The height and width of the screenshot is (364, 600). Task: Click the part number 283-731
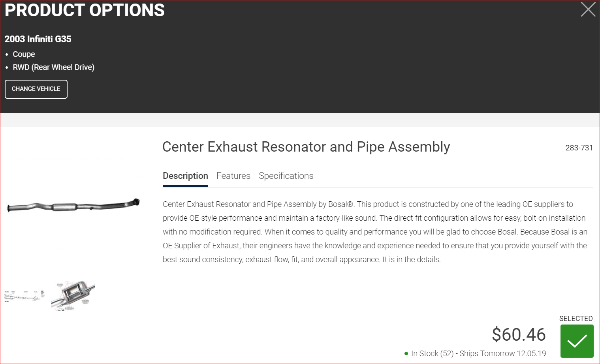tap(579, 148)
